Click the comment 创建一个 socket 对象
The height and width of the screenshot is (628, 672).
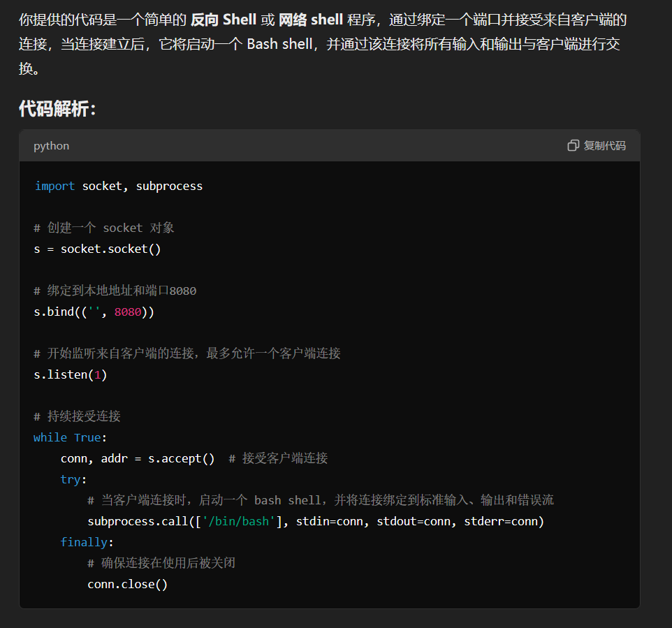pos(104,228)
